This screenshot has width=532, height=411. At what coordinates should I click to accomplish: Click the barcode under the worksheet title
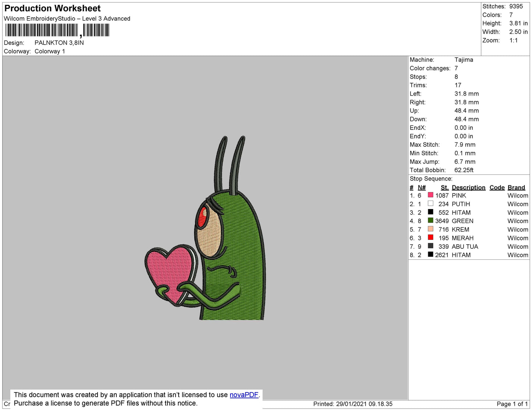pos(57,30)
